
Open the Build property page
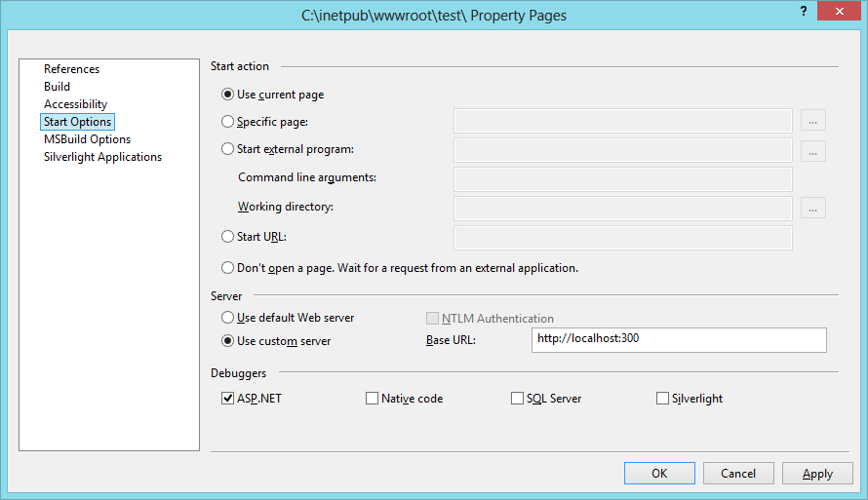[57, 87]
